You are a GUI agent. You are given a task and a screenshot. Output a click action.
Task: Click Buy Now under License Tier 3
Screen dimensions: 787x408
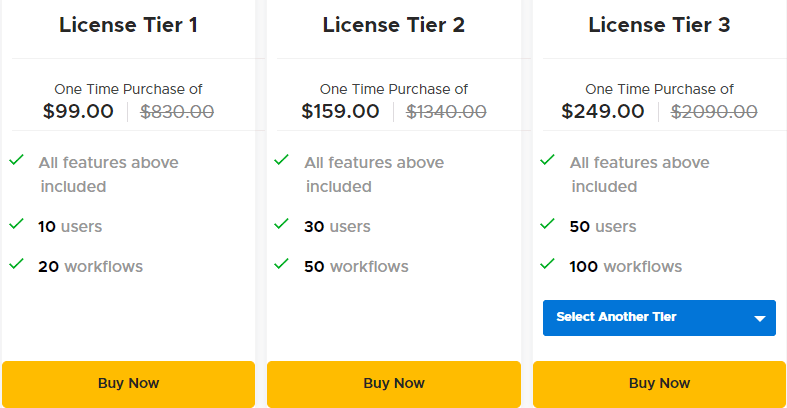point(659,383)
